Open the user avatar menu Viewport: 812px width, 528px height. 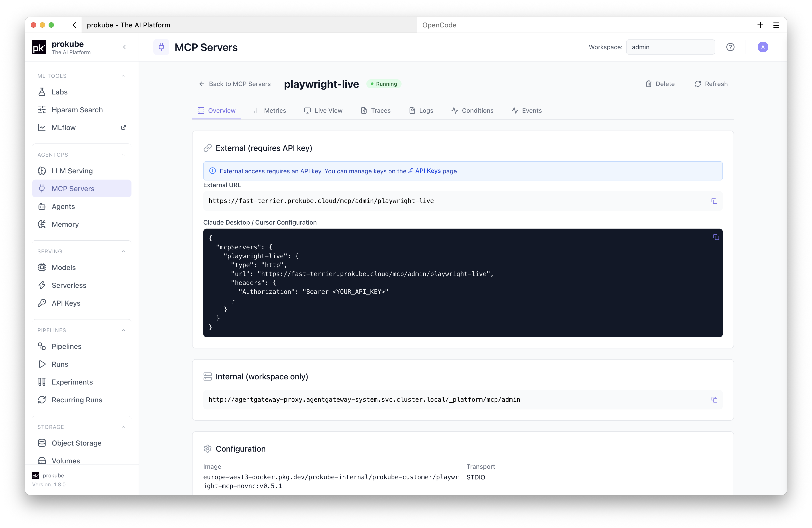[x=763, y=47]
